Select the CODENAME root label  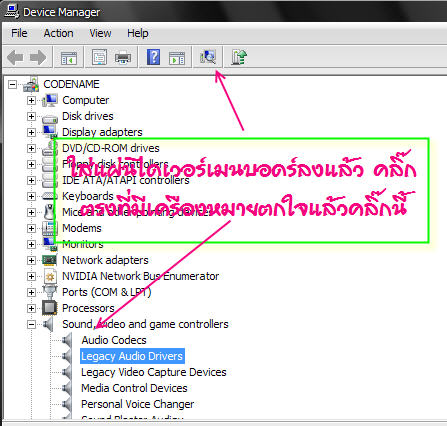71,84
